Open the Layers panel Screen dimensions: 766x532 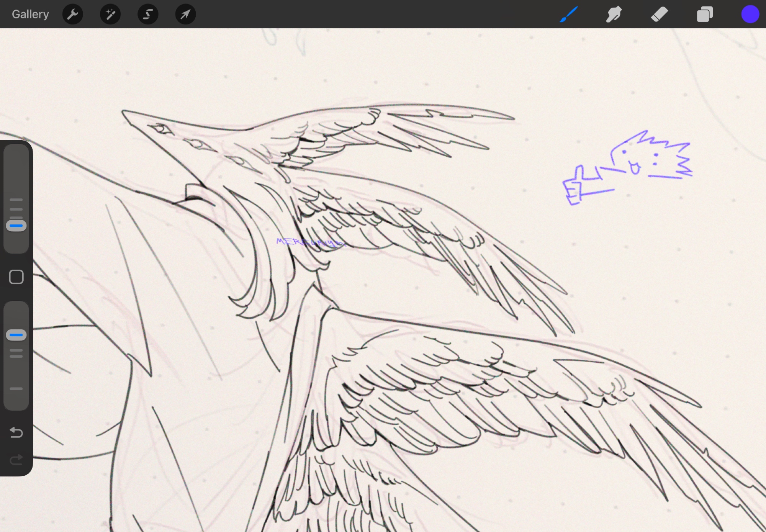click(705, 14)
